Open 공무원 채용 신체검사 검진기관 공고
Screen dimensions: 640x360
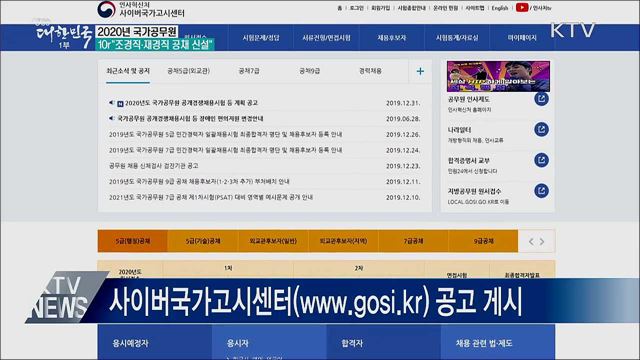point(153,166)
